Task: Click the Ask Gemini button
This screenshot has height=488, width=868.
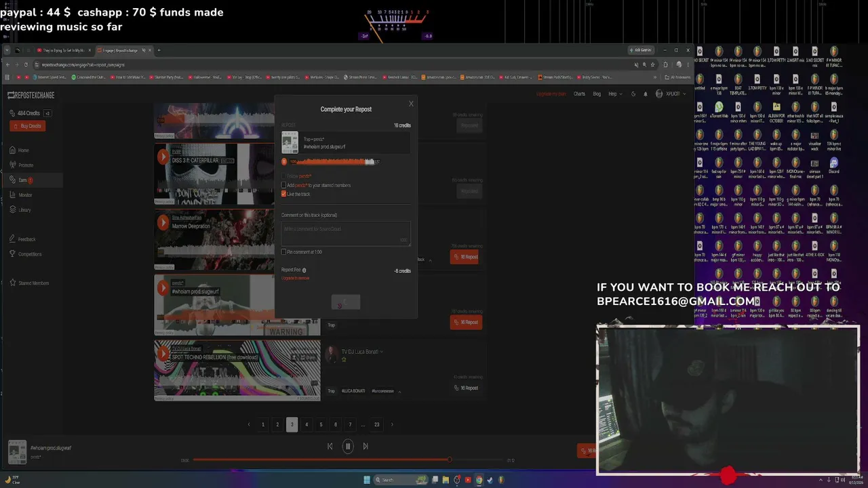Action: (641, 50)
